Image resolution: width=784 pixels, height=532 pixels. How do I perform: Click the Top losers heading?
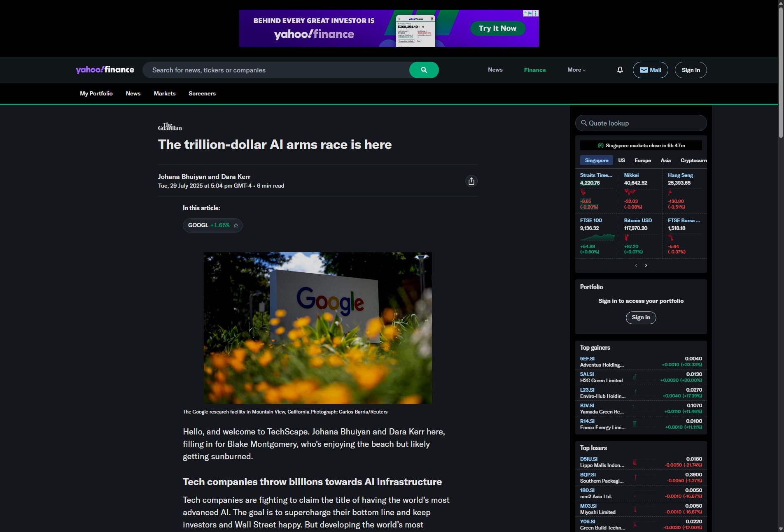[593, 448]
